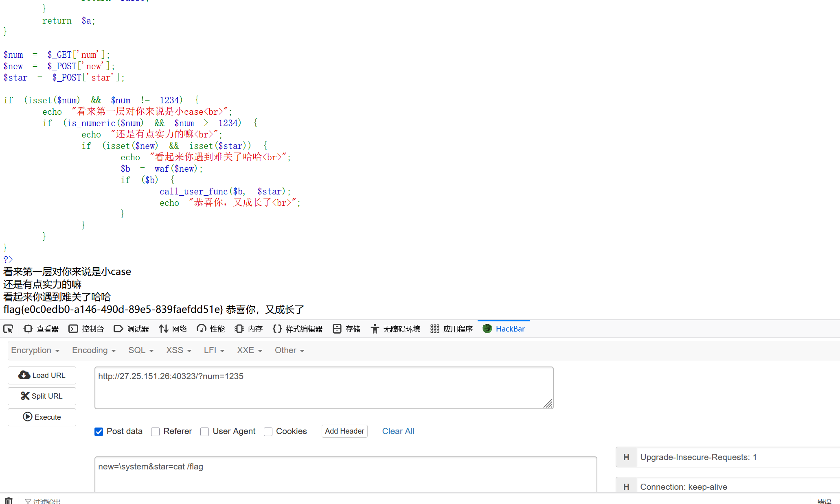
Task: Expand the Encryption dropdown
Action: coord(35,350)
